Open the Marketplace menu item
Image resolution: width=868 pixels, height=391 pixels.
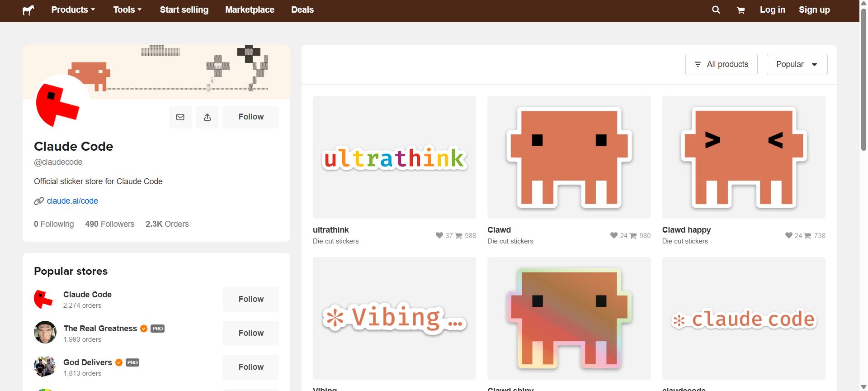pos(250,10)
